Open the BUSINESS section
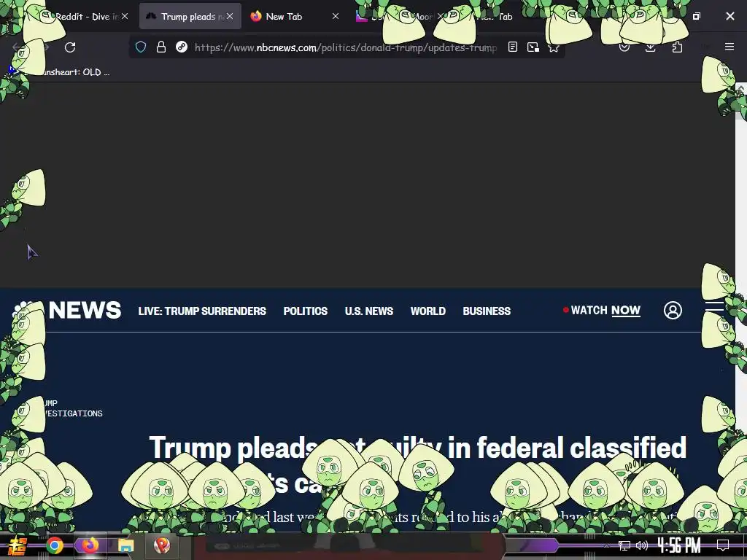The height and width of the screenshot is (560, 747). (487, 311)
